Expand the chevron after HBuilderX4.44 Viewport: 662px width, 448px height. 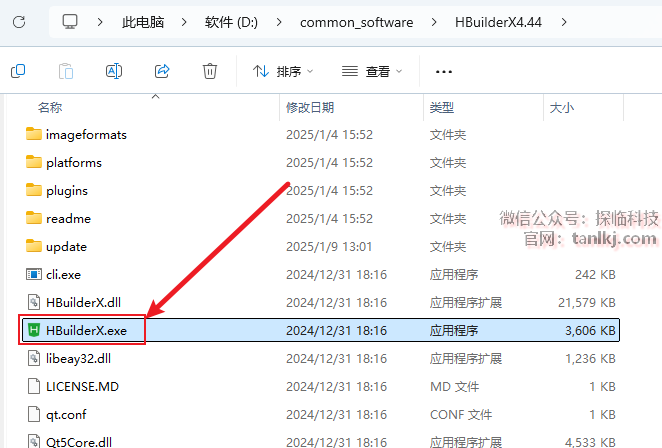(x=564, y=22)
